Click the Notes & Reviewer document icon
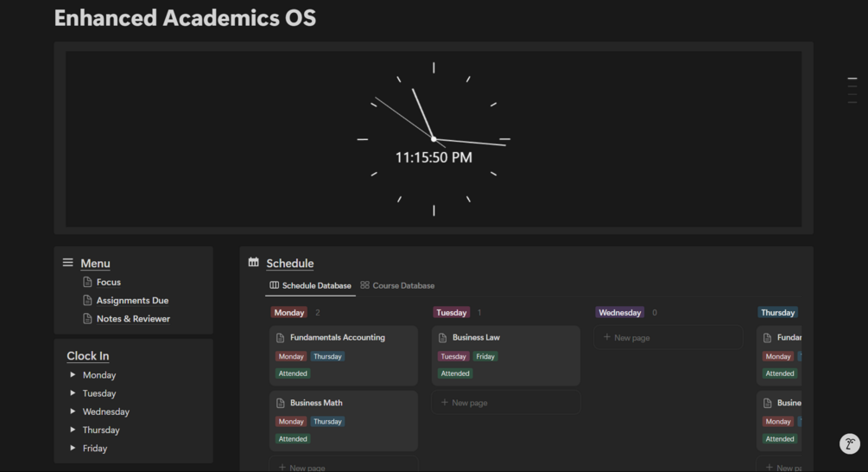Viewport: 868px width, 472px height. pos(87,318)
